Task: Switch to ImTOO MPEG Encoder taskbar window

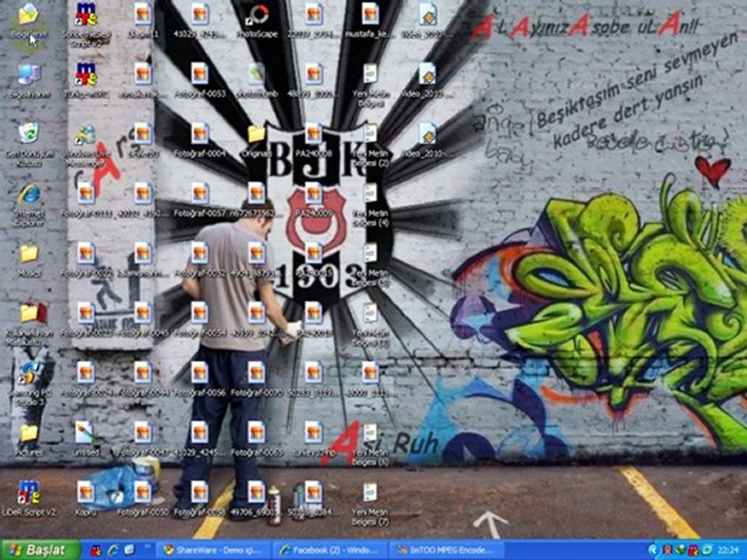Action: [x=447, y=551]
